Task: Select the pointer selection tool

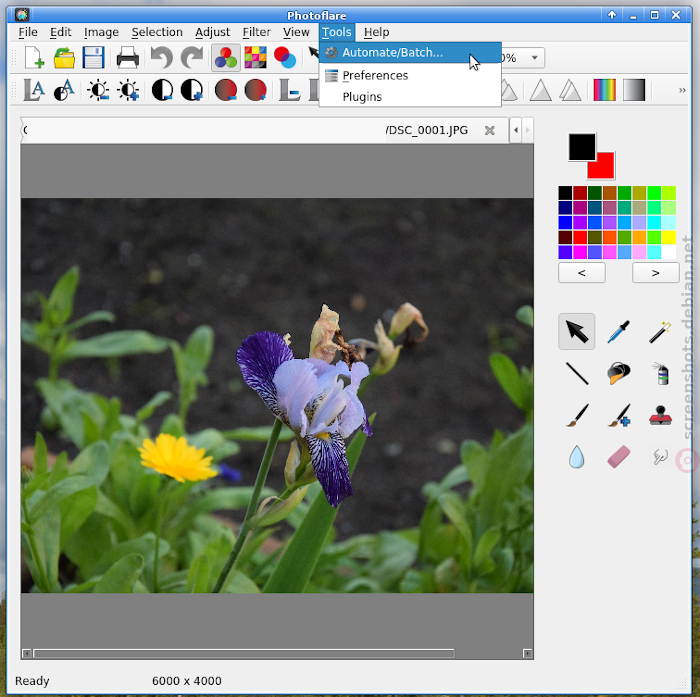Action: point(576,331)
